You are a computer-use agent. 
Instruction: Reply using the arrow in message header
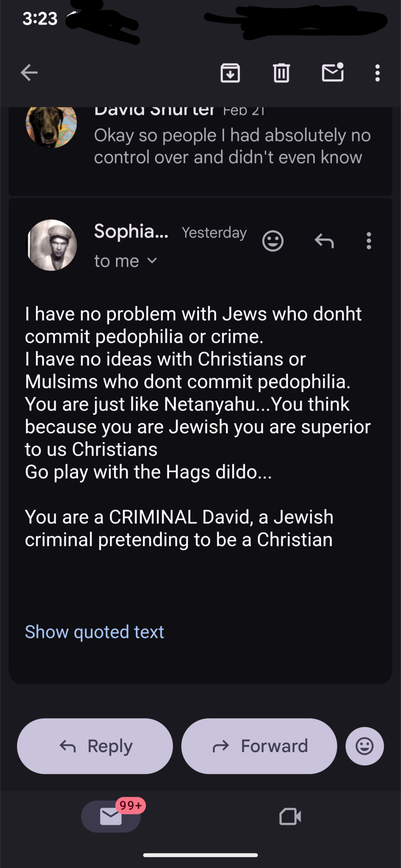pos(324,241)
